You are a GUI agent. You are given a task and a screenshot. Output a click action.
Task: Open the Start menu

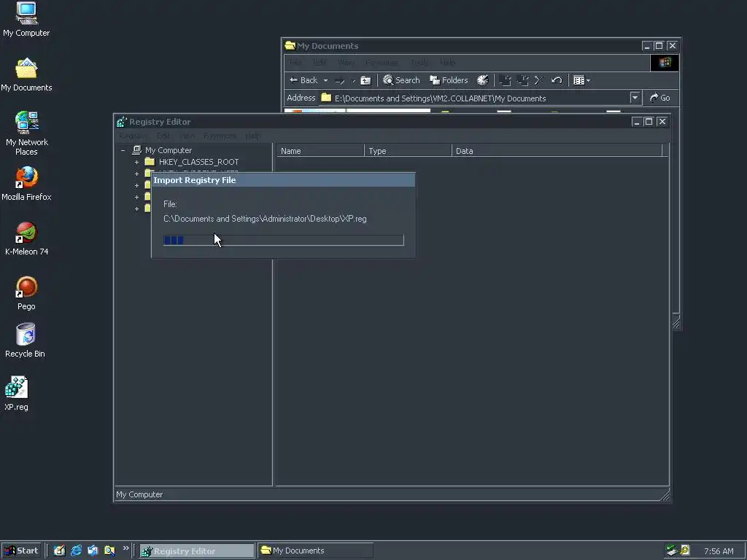click(21, 551)
